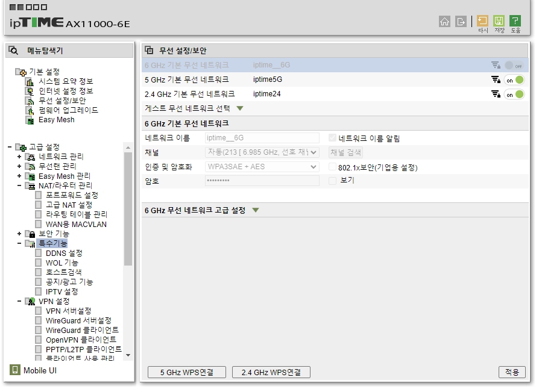Expand the 네트워크 관리 tree node
539x392 pixels.
(x=19, y=157)
